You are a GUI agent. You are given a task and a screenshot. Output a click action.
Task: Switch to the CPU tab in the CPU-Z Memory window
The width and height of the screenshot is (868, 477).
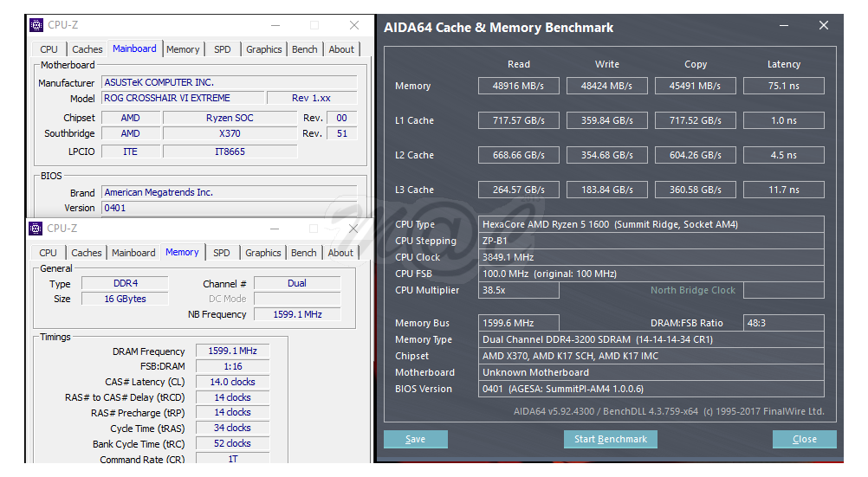click(x=49, y=253)
